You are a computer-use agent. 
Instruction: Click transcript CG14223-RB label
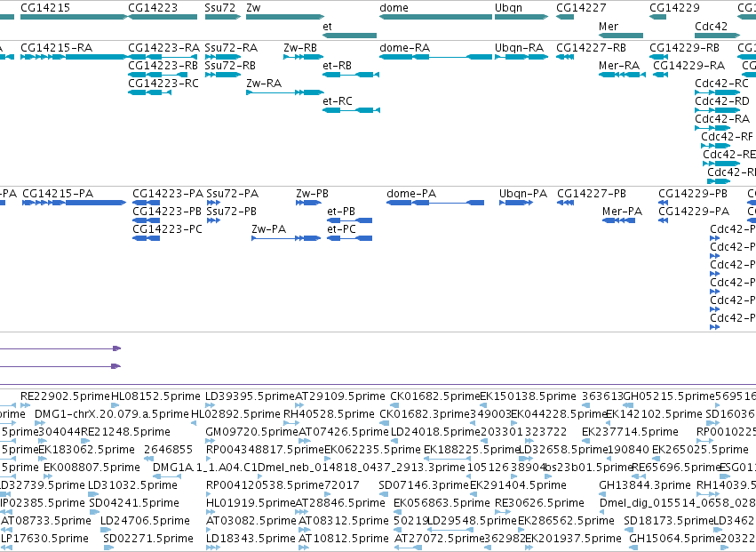point(163,66)
